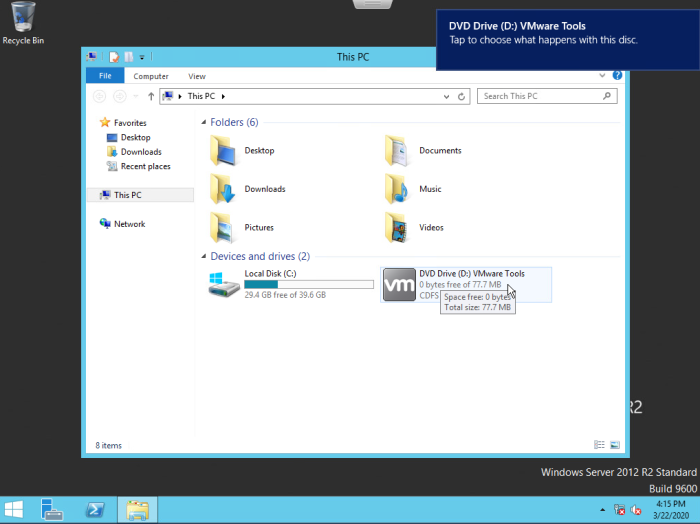700x524 pixels.
Task: Open the Recent locations dropdown arrow
Action: 136,96
